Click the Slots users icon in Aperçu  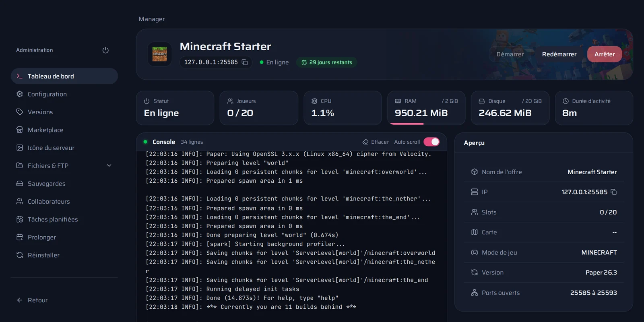point(475,212)
